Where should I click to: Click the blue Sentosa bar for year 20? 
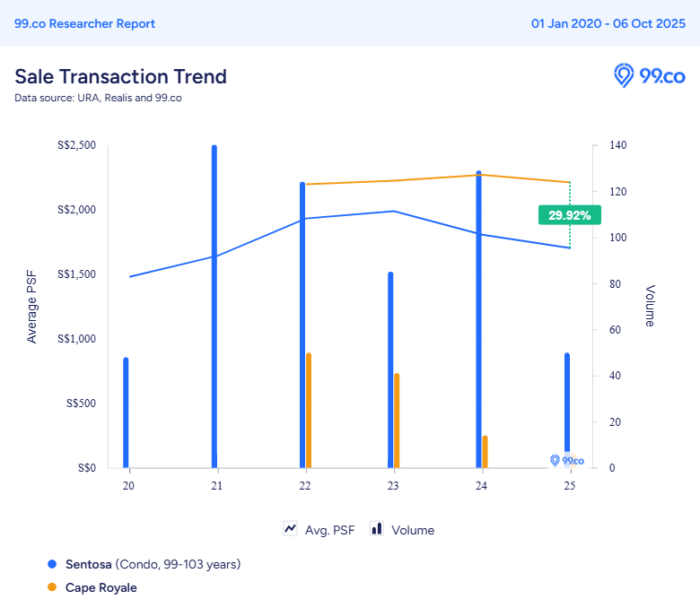click(126, 412)
